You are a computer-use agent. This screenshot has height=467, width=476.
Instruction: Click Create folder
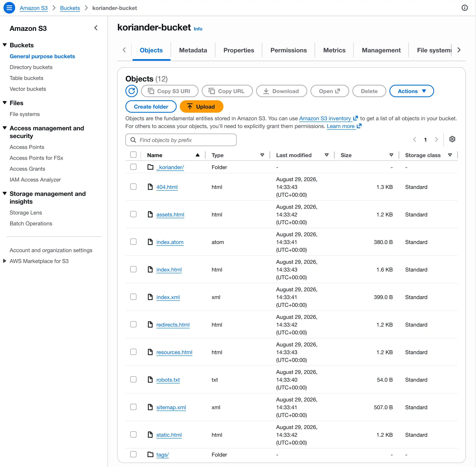tap(151, 106)
